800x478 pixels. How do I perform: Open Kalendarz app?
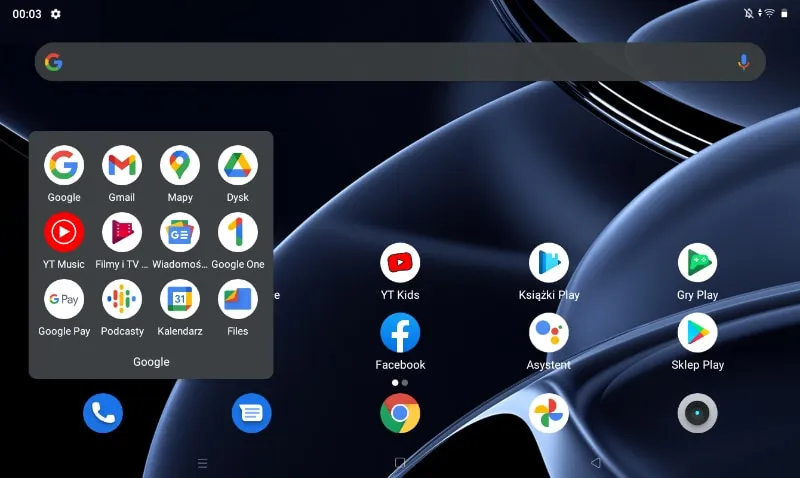point(180,299)
